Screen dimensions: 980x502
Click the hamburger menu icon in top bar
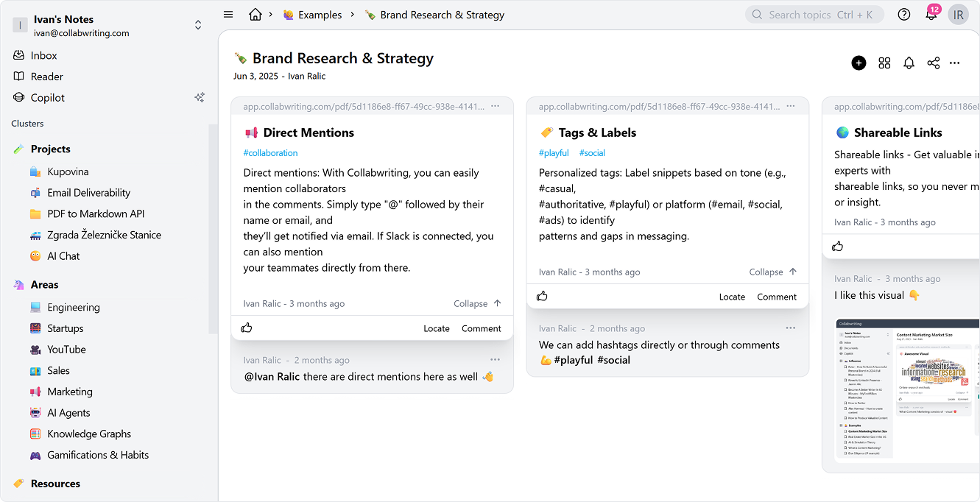click(228, 15)
